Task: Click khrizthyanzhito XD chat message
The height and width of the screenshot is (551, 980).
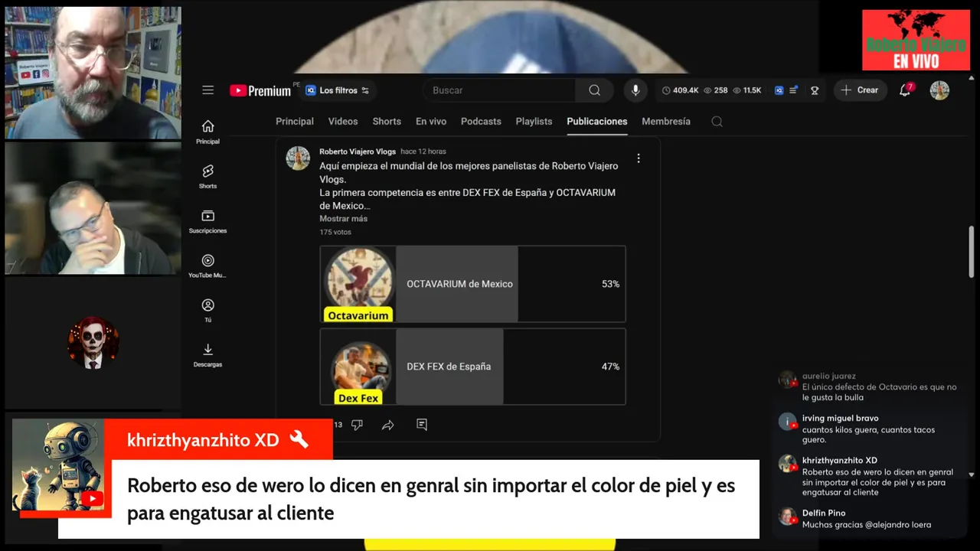Action: coord(869,477)
